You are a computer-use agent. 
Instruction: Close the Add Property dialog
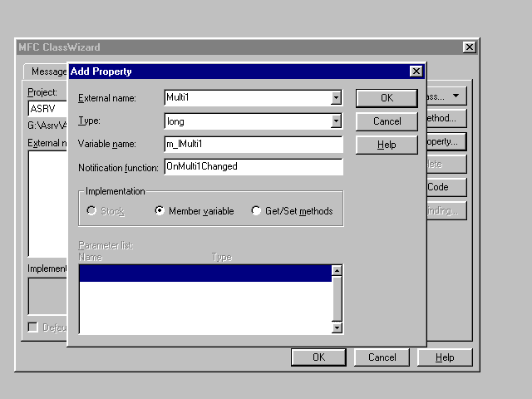pos(416,71)
